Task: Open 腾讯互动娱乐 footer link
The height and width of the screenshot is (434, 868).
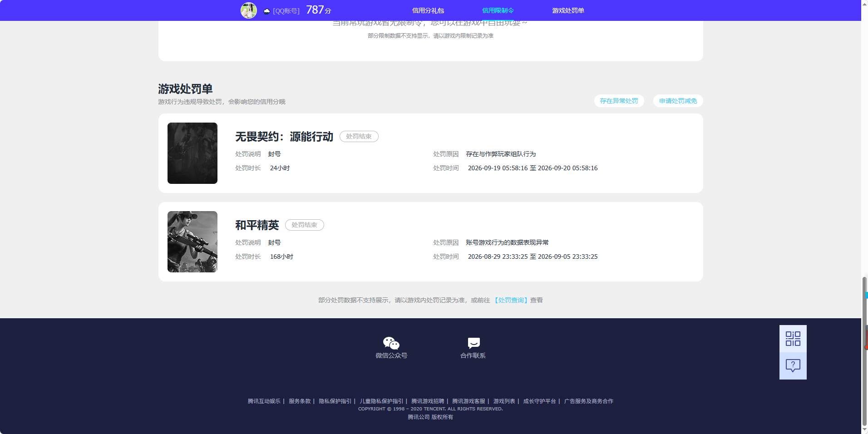Action: coord(264,401)
